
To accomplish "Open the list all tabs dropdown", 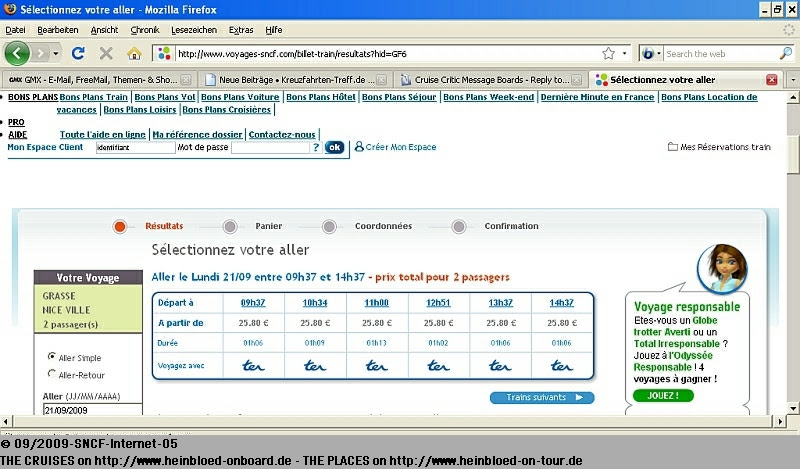I will (x=792, y=80).
